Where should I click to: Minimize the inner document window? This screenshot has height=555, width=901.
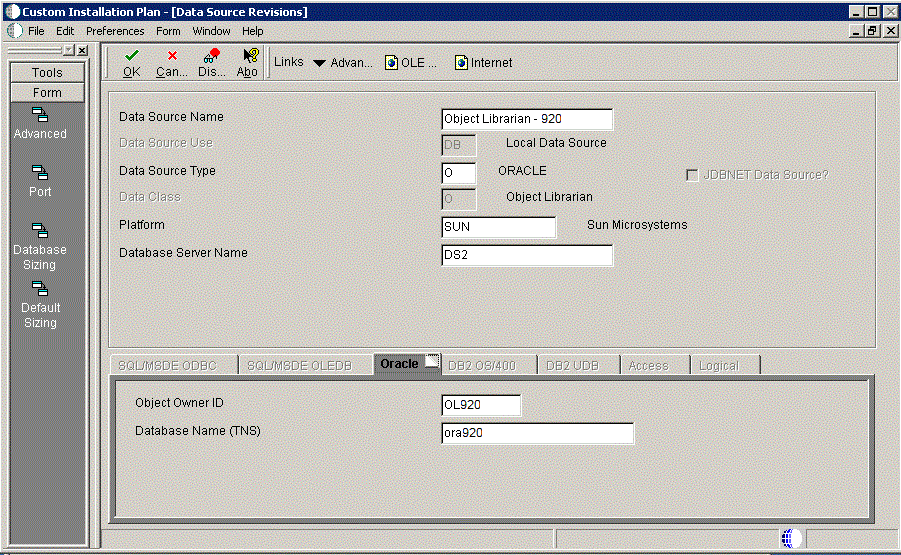pos(856,31)
